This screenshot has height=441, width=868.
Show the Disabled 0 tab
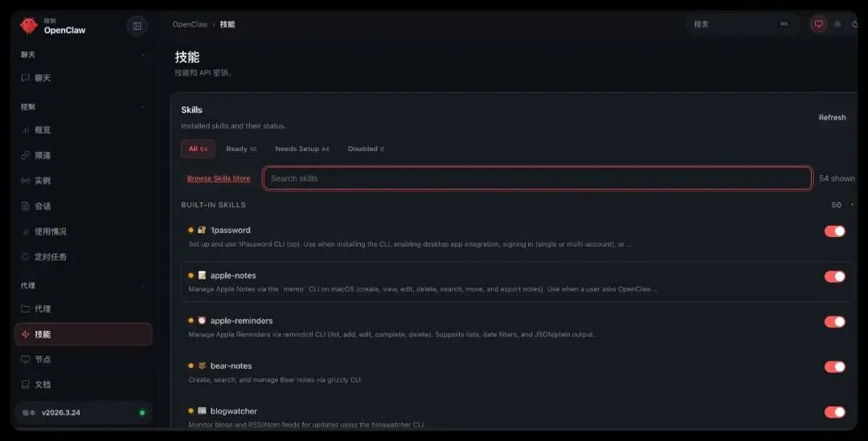(366, 149)
